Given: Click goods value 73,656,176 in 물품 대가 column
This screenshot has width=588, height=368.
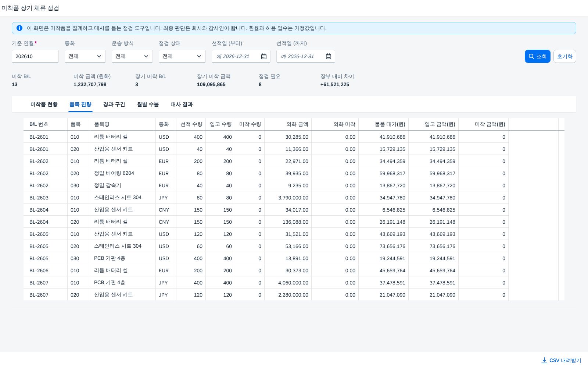Looking at the screenshot, I should (x=392, y=246).
